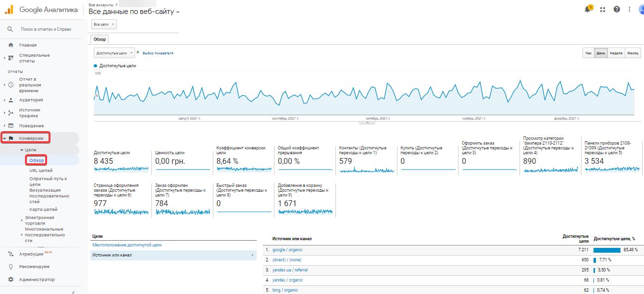Open the yandex.ua / referral source link
Image resolution: width=644 pixels, height=294 pixels.
coord(290,270)
